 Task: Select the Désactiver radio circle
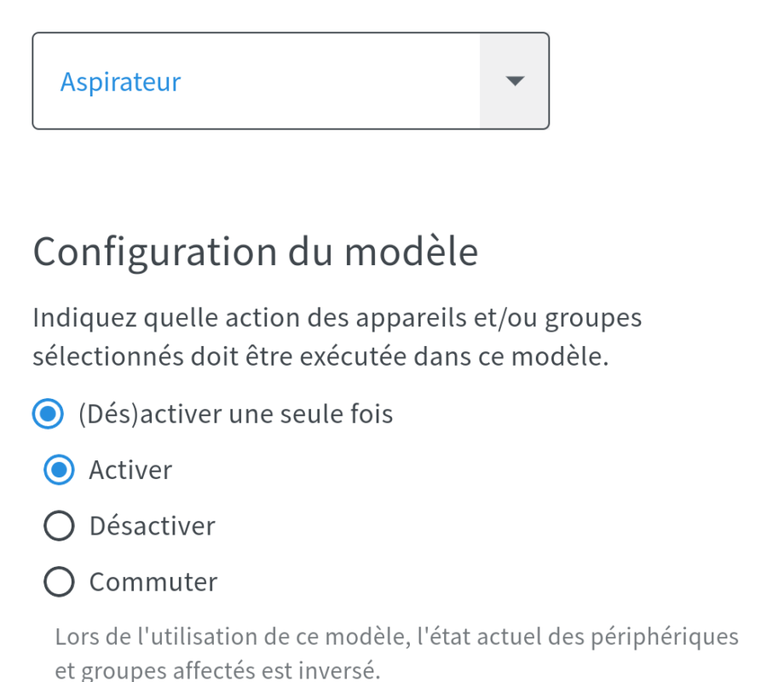[x=59, y=527]
